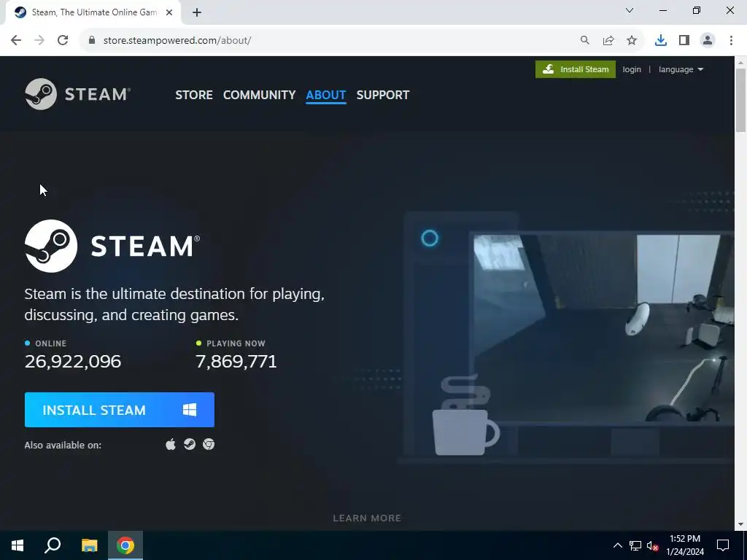Click the Steam logo in the header
The image size is (747, 560).
pos(77,94)
